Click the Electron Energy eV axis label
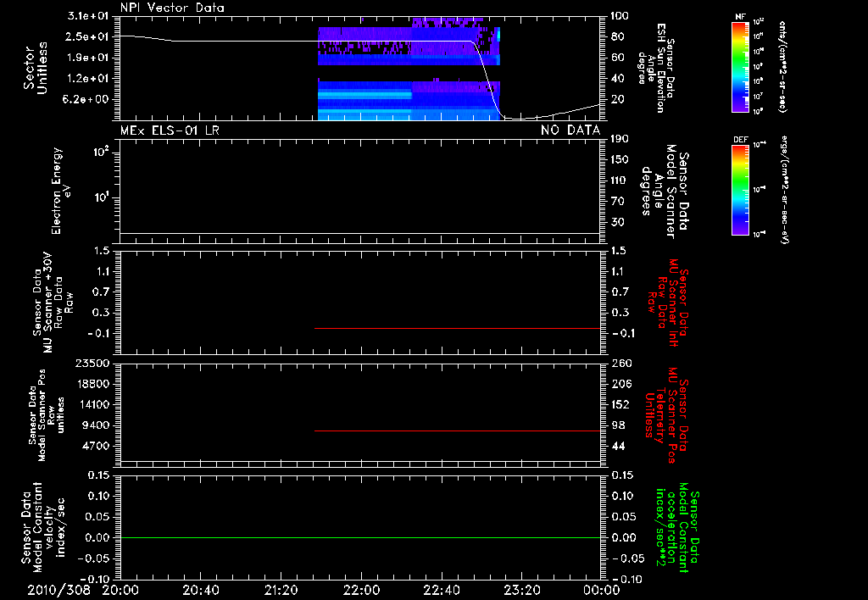This screenshot has height=600, width=868. point(61,191)
